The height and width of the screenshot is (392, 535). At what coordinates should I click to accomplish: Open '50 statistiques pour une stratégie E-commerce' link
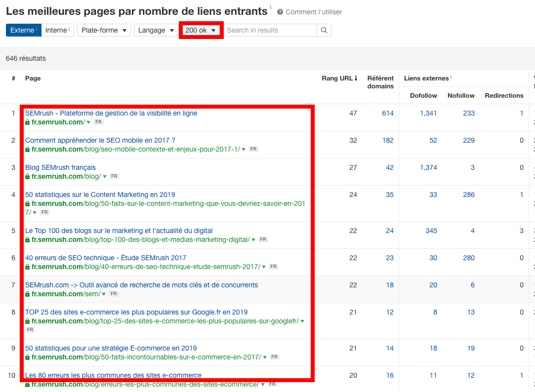point(111,348)
